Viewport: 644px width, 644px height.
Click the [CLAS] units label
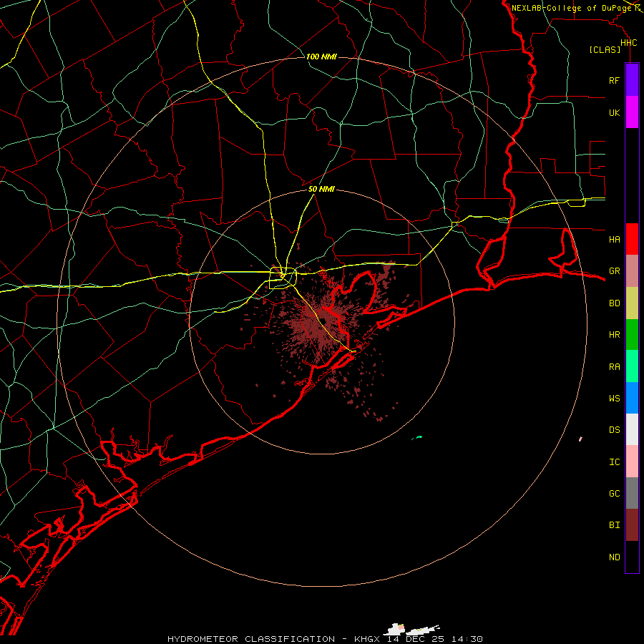point(605,49)
